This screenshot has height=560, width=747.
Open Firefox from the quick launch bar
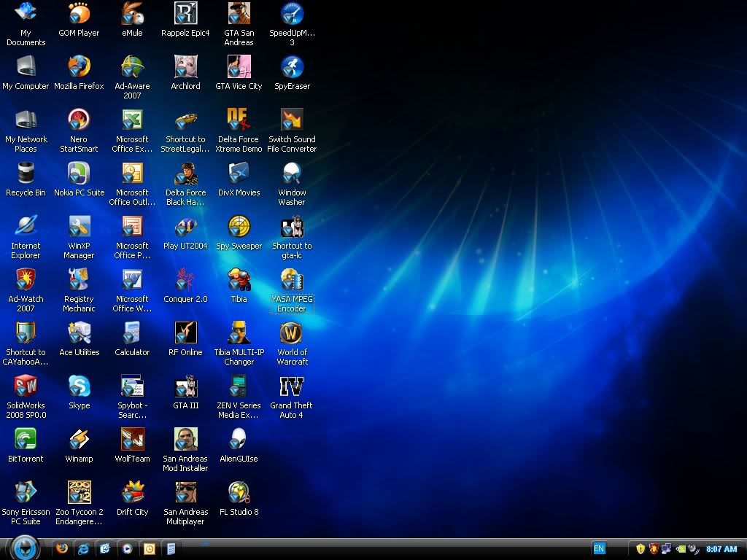point(62,549)
